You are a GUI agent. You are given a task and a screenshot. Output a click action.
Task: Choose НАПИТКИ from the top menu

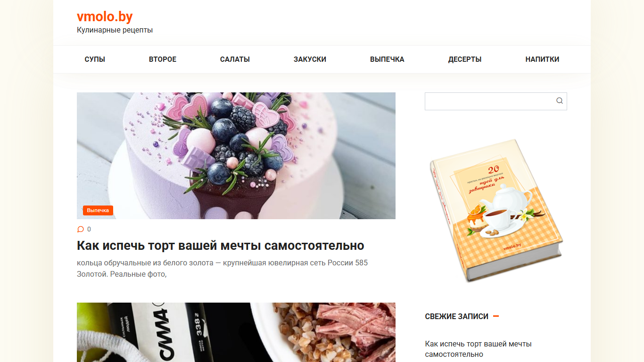tap(542, 59)
